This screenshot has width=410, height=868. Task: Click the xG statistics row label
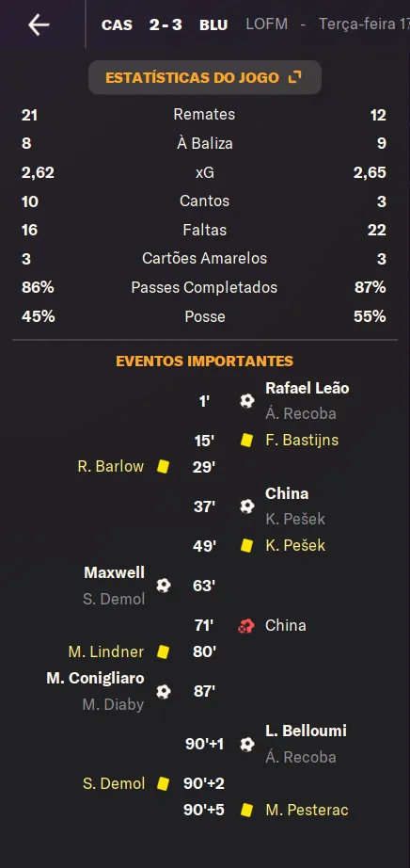click(x=205, y=172)
